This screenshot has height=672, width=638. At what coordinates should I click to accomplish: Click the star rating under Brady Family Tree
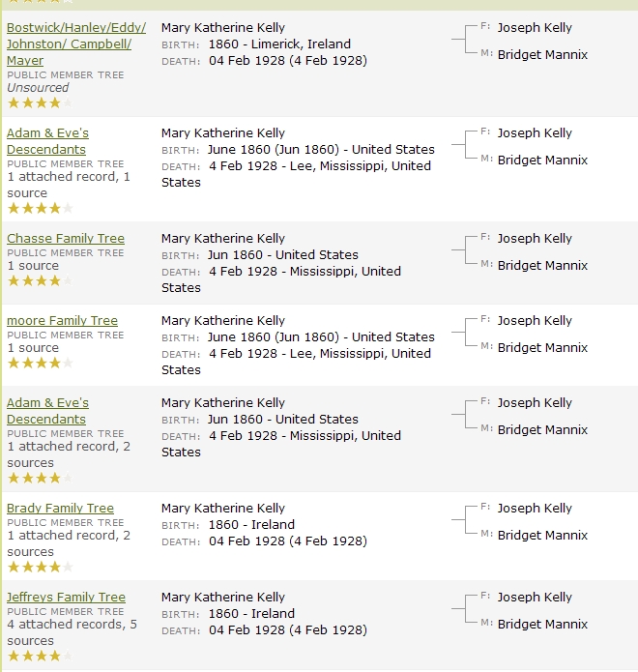tap(40, 568)
